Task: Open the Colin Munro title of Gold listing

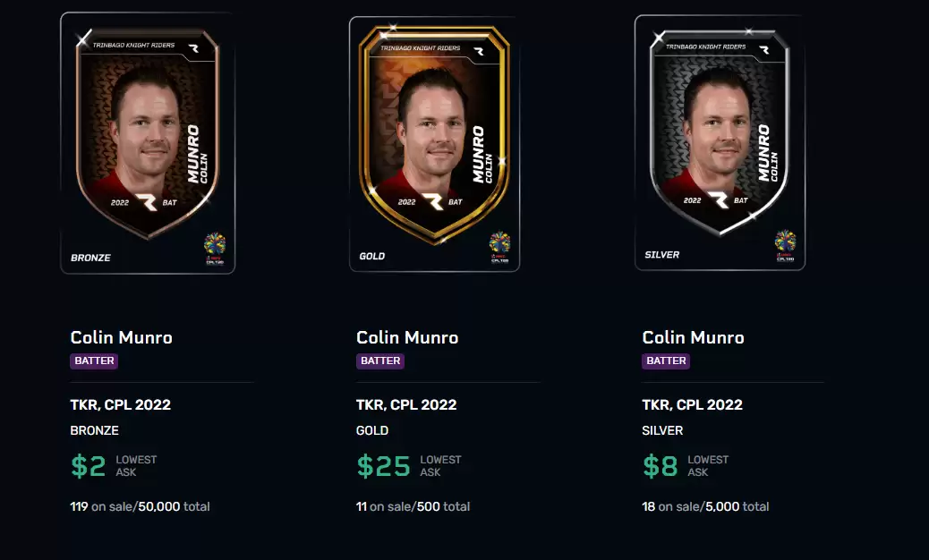Action: point(407,337)
